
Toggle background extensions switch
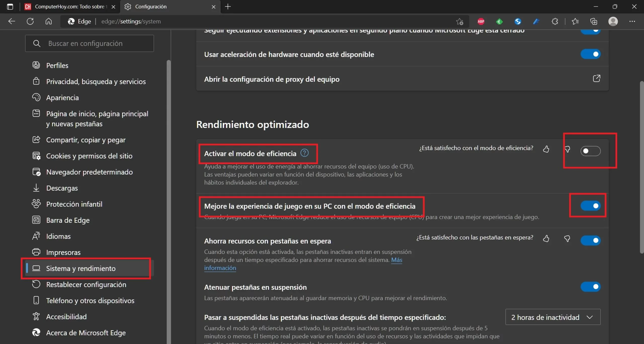coord(590,31)
